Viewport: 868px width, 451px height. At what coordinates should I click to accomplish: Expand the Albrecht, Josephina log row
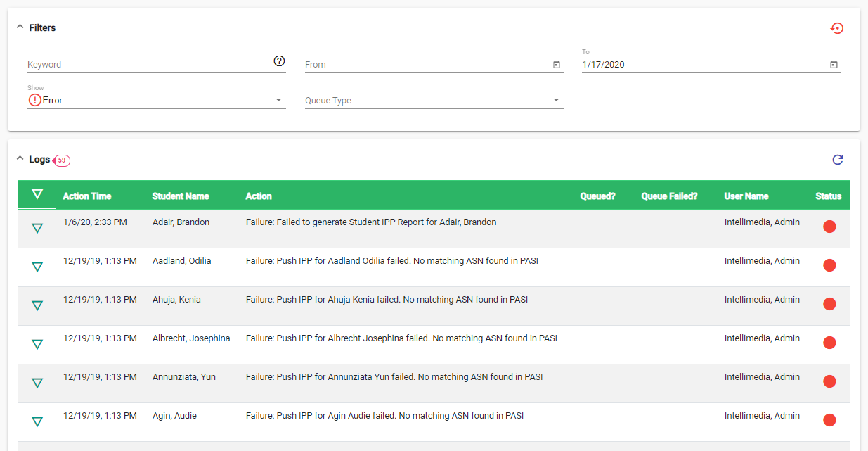[x=37, y=344]
